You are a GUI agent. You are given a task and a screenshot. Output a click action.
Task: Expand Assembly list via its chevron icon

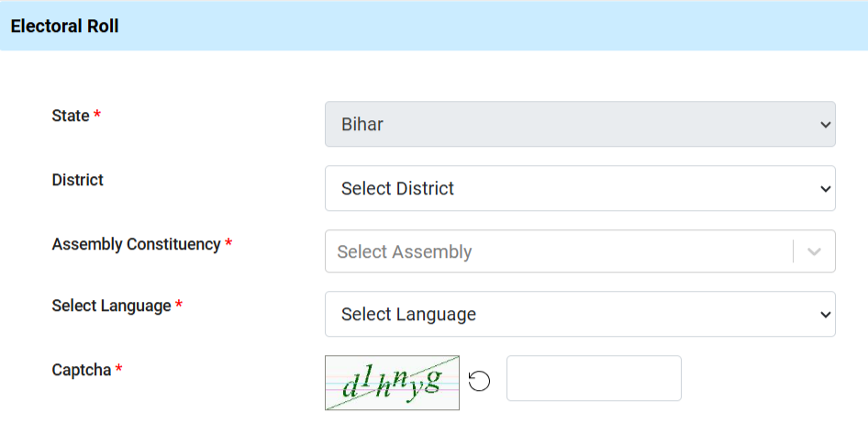(814, 251)
